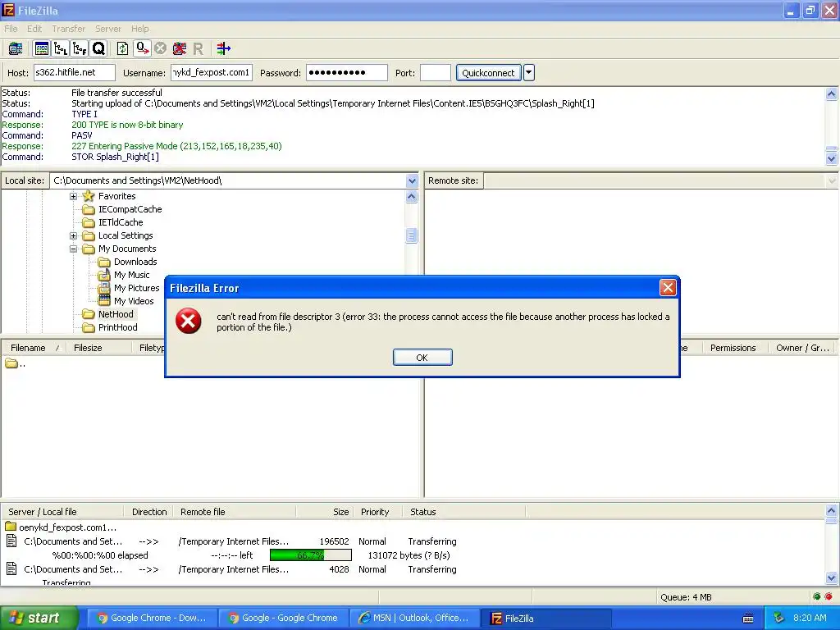Viewport: 840px width, 630px height.
Task: Click the 196502-byte queued file document icon
Action: click(x=11, y=541)
